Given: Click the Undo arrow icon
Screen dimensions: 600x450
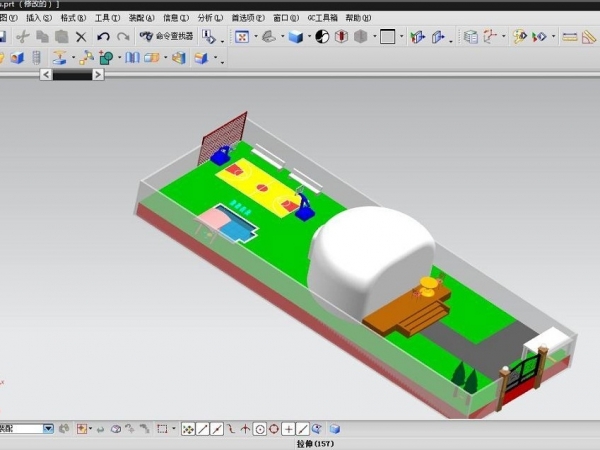Looking at the screenshot, I should pos(103,37).
